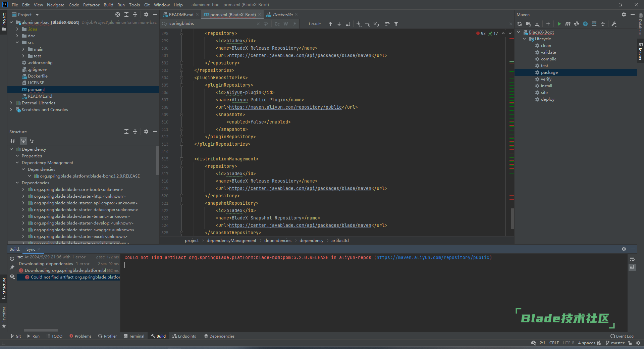This screenshot has width=644, height=349.
Task: Toggle soft-wrap in build output
Action: (x=632, y=259)
